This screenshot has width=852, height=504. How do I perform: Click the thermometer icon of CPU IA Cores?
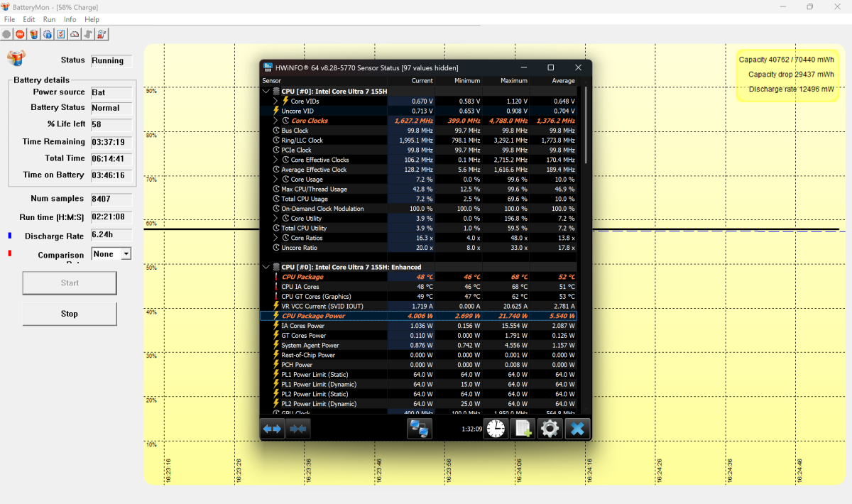pyautogui.click(x=277, y=287)
